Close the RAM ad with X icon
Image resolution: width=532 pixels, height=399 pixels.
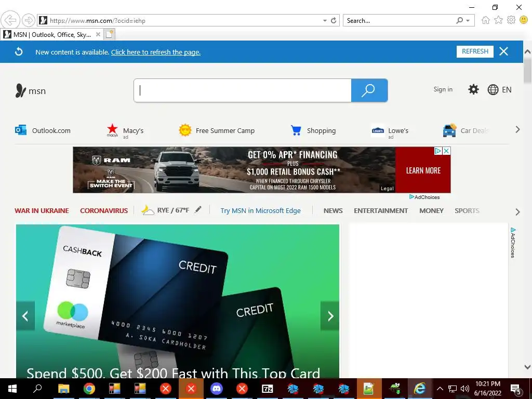447,151
